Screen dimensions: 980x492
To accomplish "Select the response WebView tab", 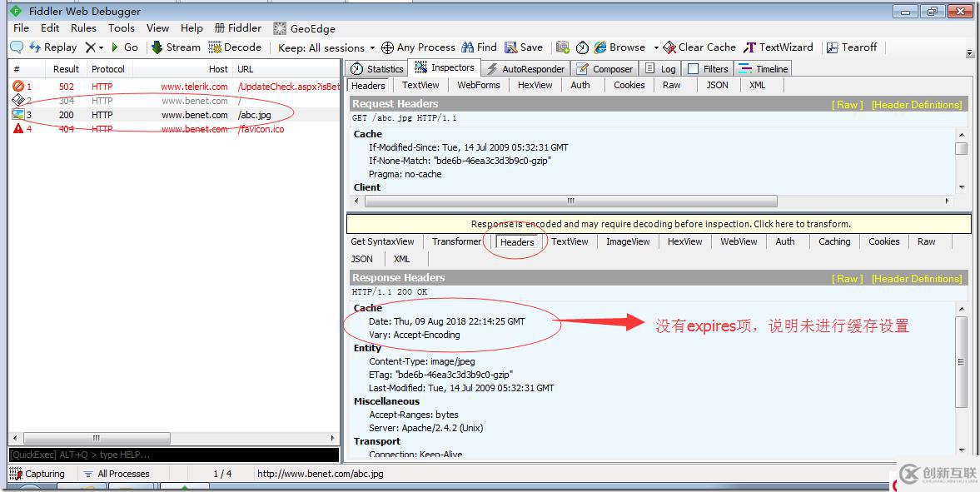I will coord(739,241).
